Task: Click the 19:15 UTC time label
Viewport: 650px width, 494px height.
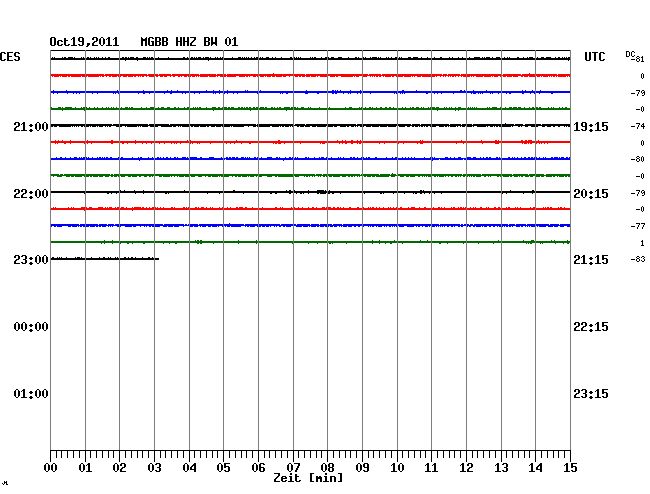Action: 591,126
